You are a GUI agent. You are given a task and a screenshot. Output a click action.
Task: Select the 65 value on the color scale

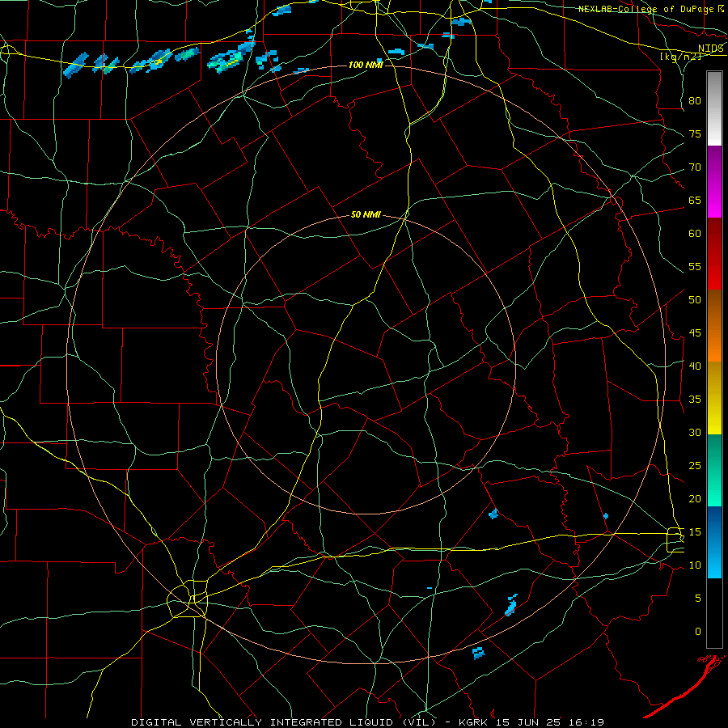pos(695,200)
